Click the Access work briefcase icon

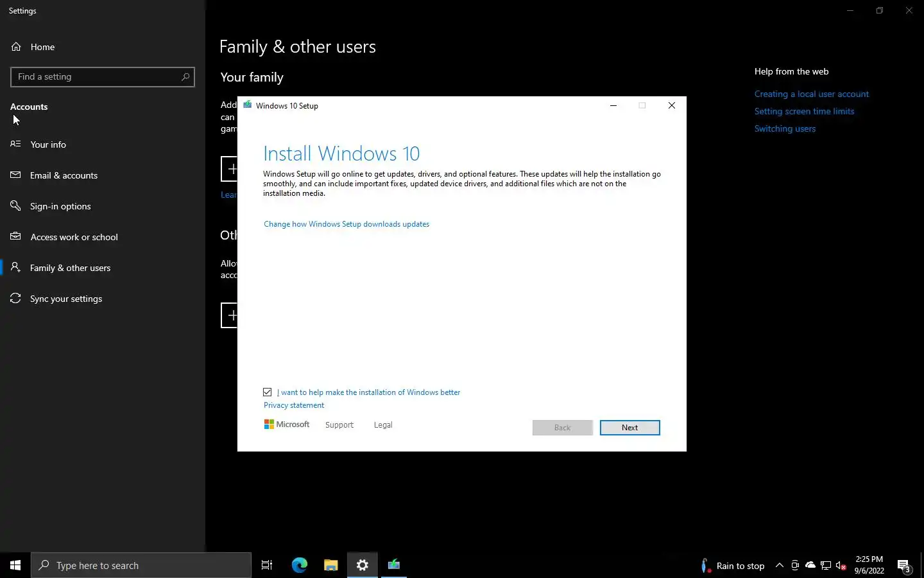[15, 236]
